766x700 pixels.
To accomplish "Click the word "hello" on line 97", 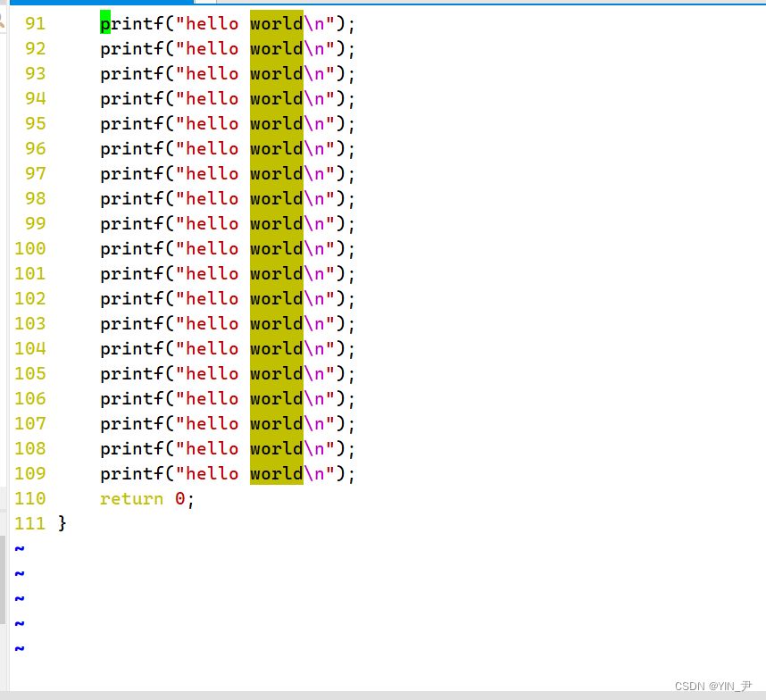I will click(x=212, y=173).
